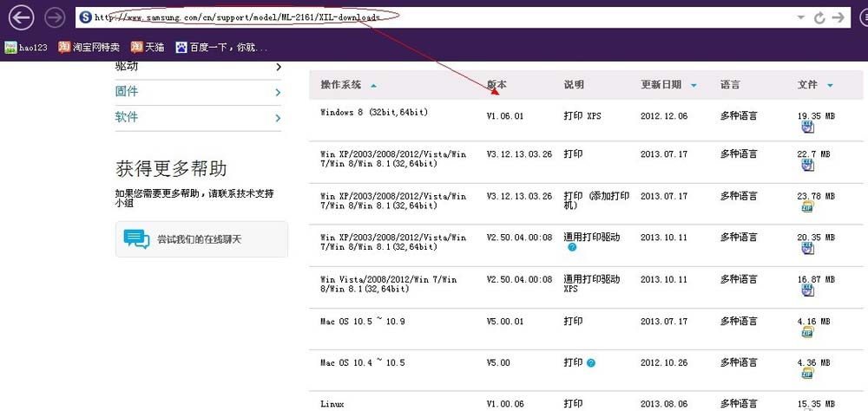868x411 pixels.
Task: Click the browser forward arrow button
Action: tap(55, 17)
